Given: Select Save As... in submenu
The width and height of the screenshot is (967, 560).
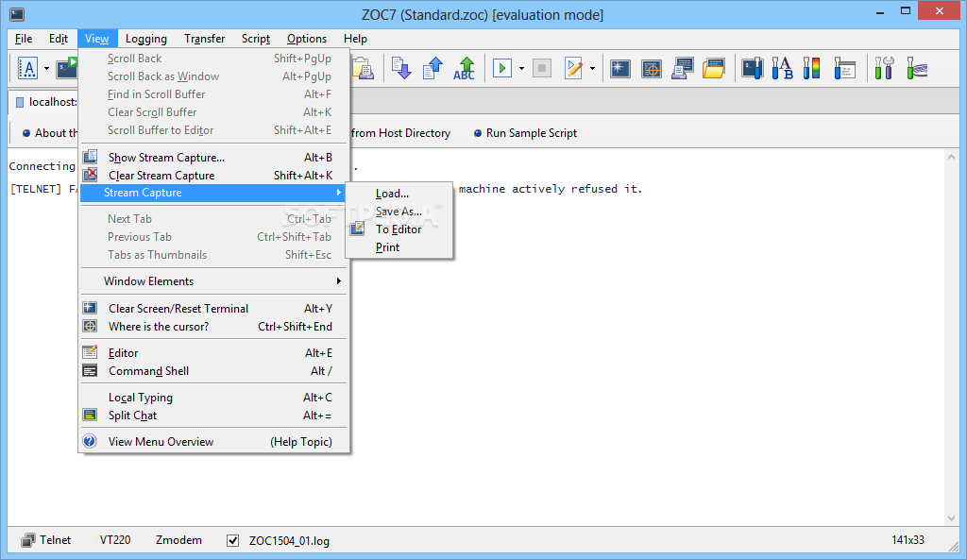Looking at the screenshot, I should (x=399, y=211).
